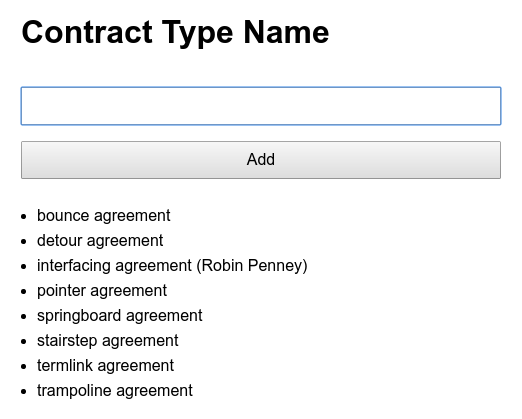Click the bullet beside stairstep agreement
This screenshot has width=522, height=419.
[x=23, y=342]
